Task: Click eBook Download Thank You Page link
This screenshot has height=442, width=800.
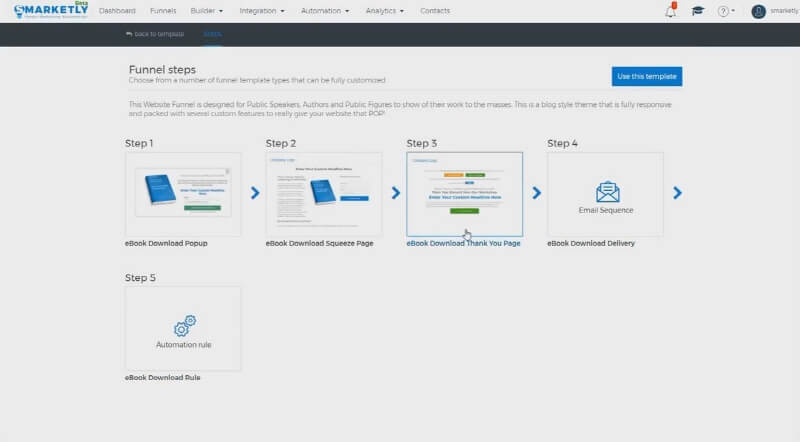Action: click(463, 243)
